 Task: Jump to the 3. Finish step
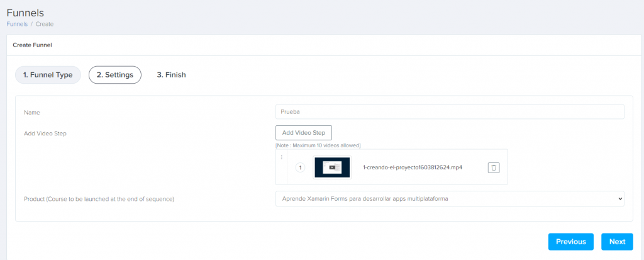click(171, 75)
